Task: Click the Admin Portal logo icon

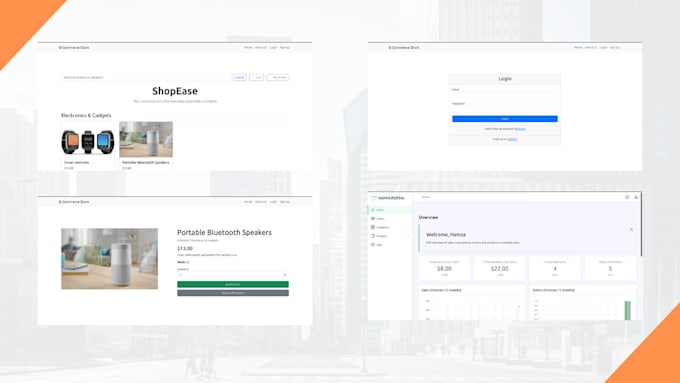Action: click(374, 198)
